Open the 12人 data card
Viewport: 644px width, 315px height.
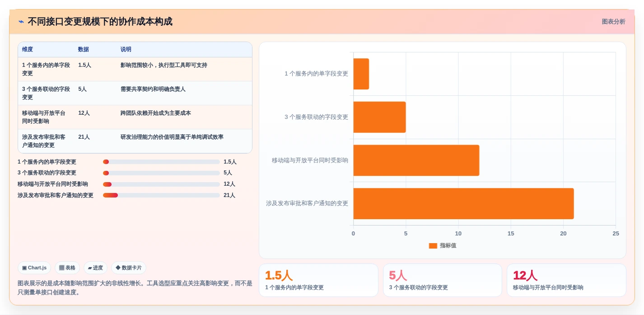[x=566, y=280]
